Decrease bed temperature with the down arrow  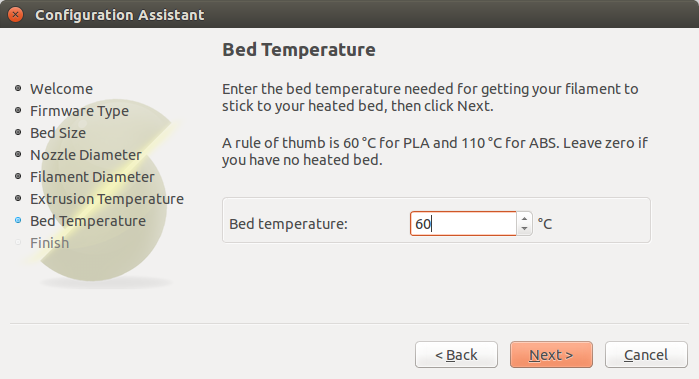point(524,229)
